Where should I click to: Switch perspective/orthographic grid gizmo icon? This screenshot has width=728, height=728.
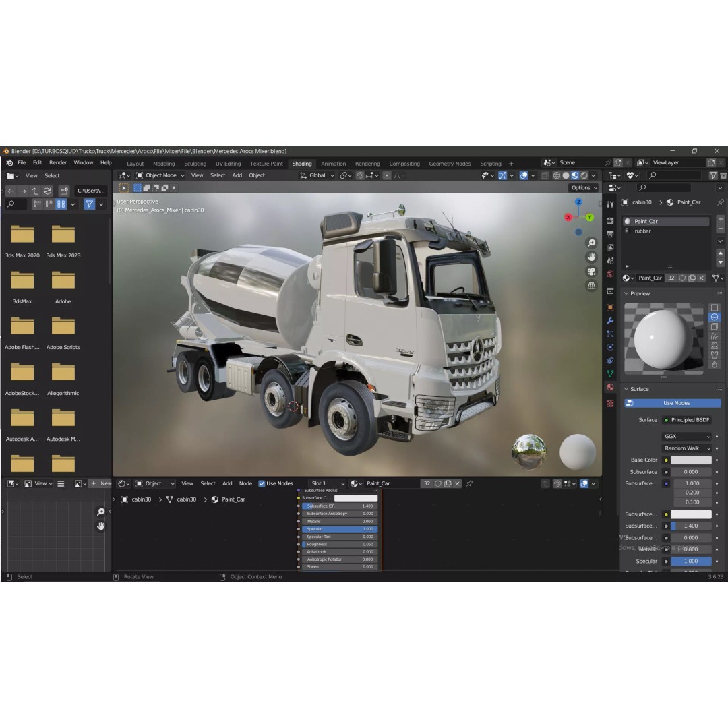[592, 286]
